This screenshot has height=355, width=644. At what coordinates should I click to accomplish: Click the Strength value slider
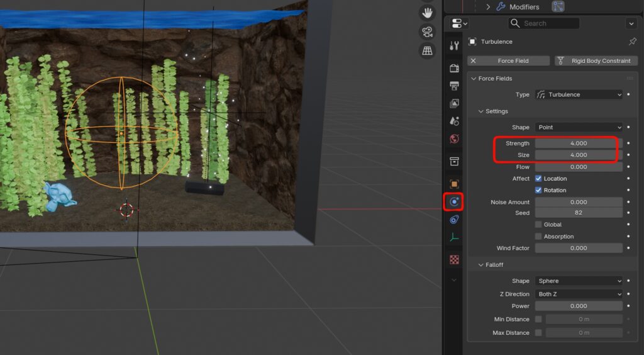click(x=579, y=144)
